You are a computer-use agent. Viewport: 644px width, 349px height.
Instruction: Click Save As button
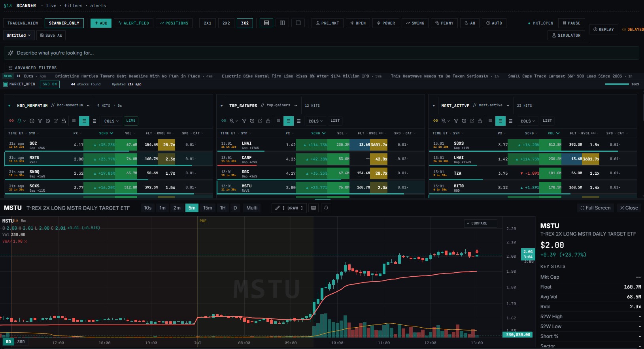51,35
